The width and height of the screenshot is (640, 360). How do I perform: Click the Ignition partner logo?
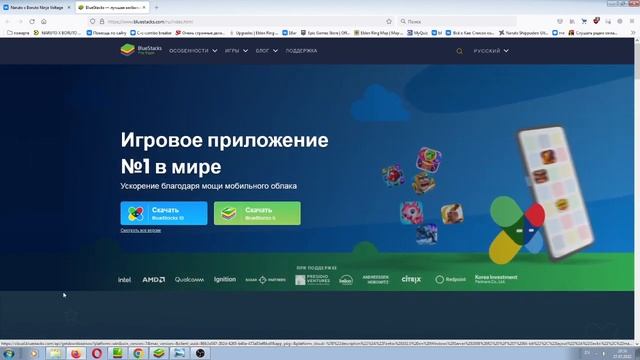tap(225, 280)
